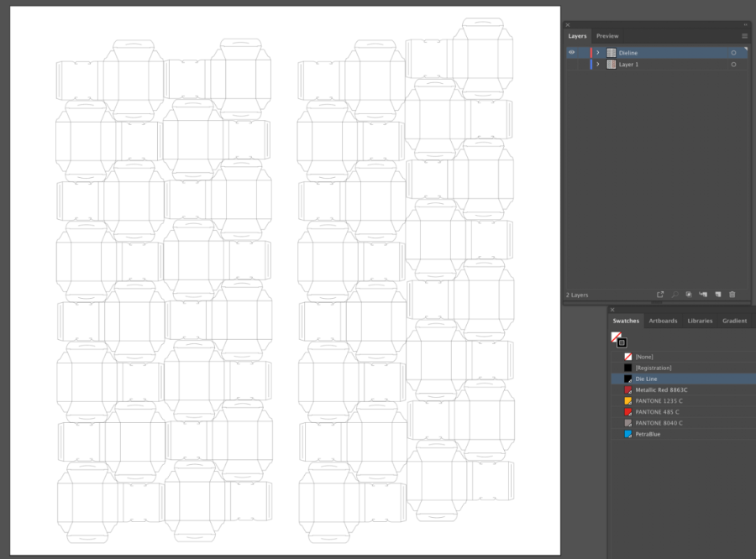This screenshot has height=559, width=756.
Task: Hide the Dieline layer with eye icon
Action: pos(571,53)
